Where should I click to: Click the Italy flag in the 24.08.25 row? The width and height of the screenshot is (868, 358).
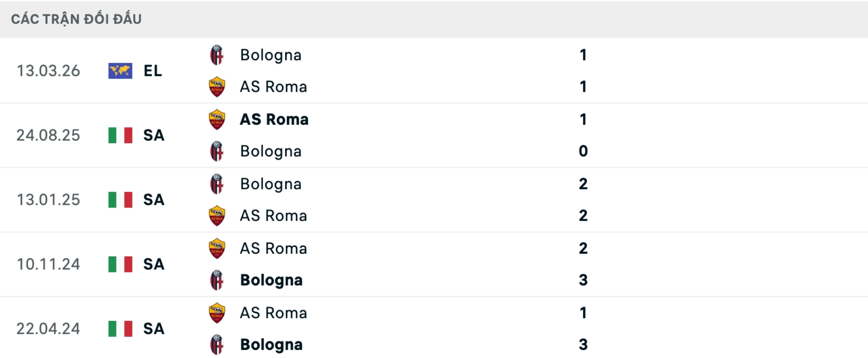120,135
